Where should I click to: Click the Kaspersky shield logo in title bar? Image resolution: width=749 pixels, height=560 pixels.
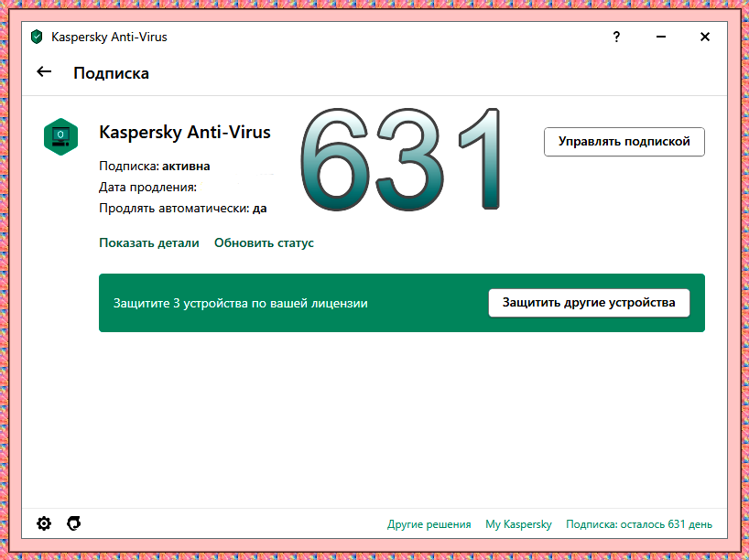pyautogui.click(x=37, y=37)
